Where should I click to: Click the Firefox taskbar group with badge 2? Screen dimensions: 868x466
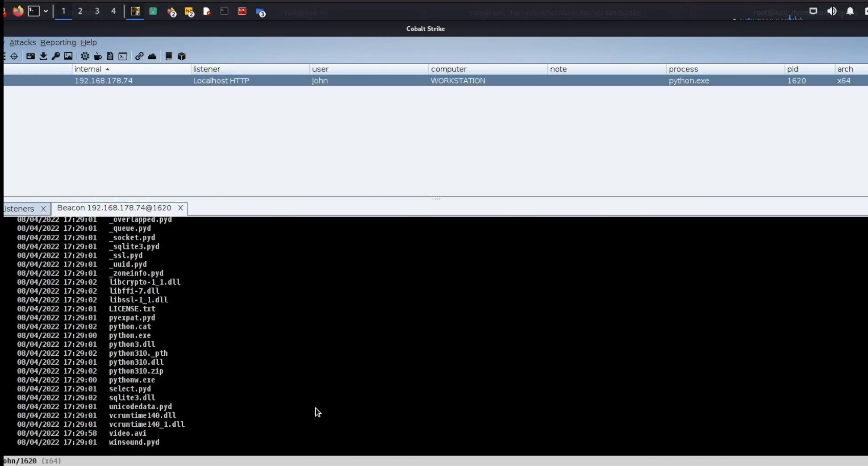[172, 12]
